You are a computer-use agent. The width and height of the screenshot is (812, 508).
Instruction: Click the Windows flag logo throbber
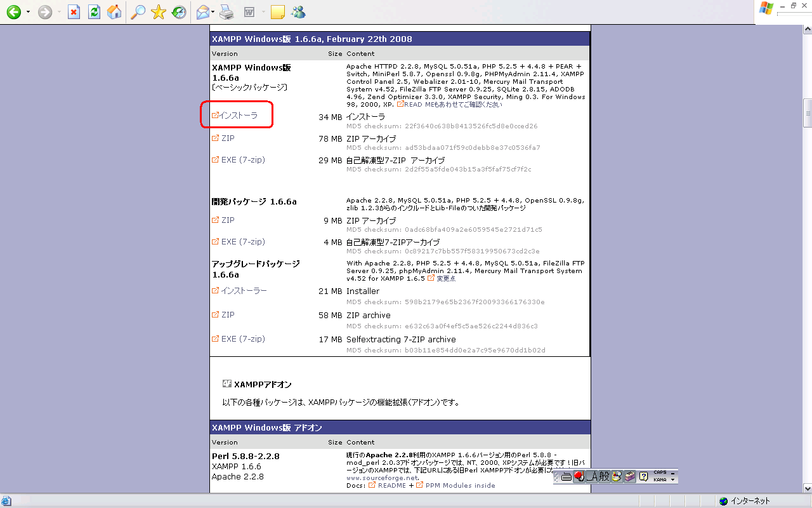click(766, 9)
